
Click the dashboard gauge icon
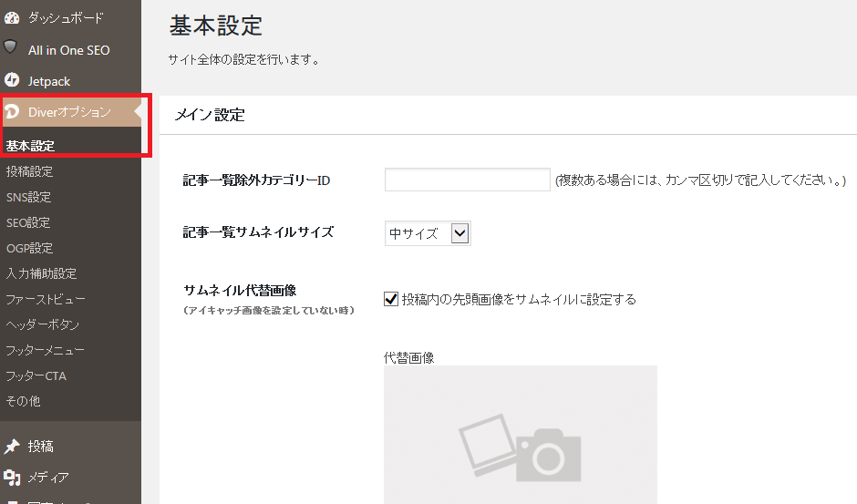coord(12,17)
